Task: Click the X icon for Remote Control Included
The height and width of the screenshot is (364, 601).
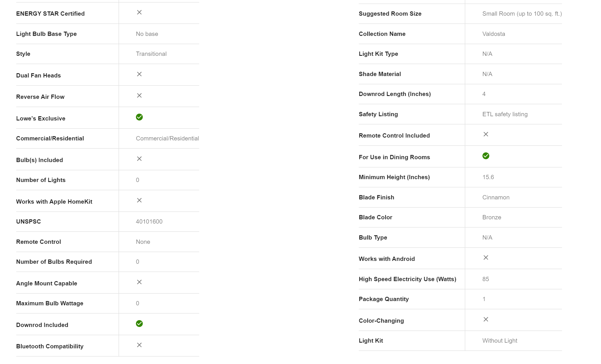Action: click(486, 134)
